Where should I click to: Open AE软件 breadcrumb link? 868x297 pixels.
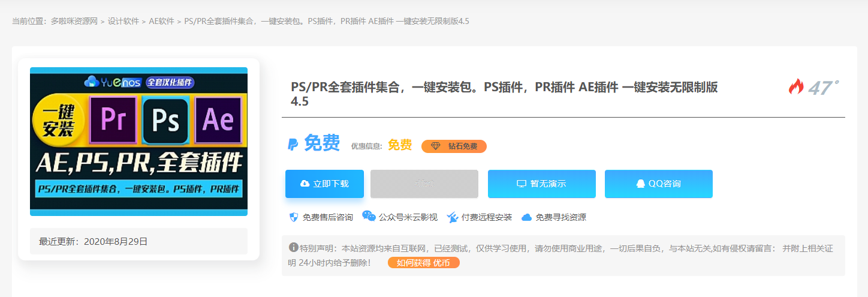click(x=161, y=21)
